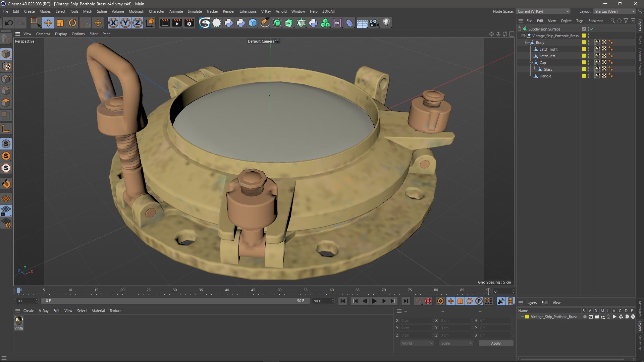Open the Layers vertical tab
Image resolution: width=644 pixels, height=362 pixels.
coord(640,326)
